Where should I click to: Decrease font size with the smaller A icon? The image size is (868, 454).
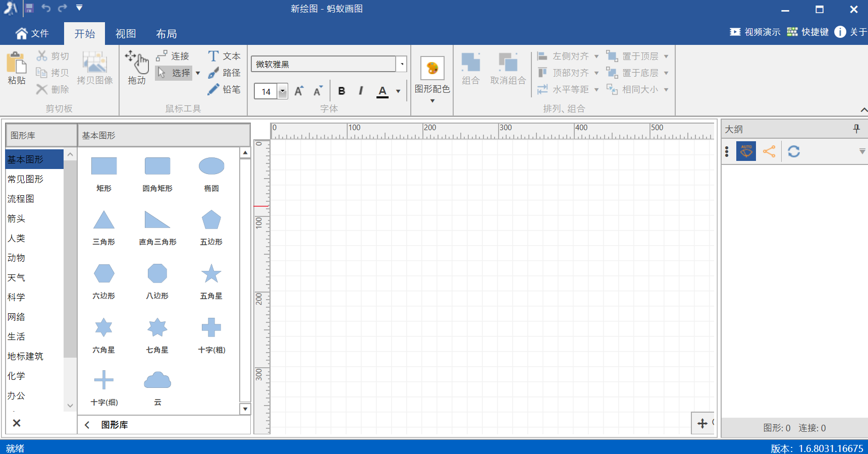(318, 91)
